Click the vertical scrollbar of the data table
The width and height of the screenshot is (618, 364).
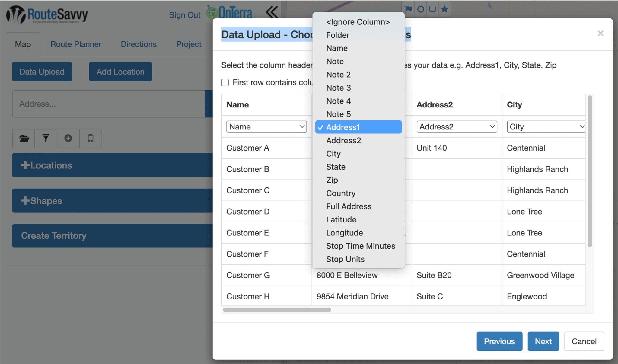[x=590, y=171]
